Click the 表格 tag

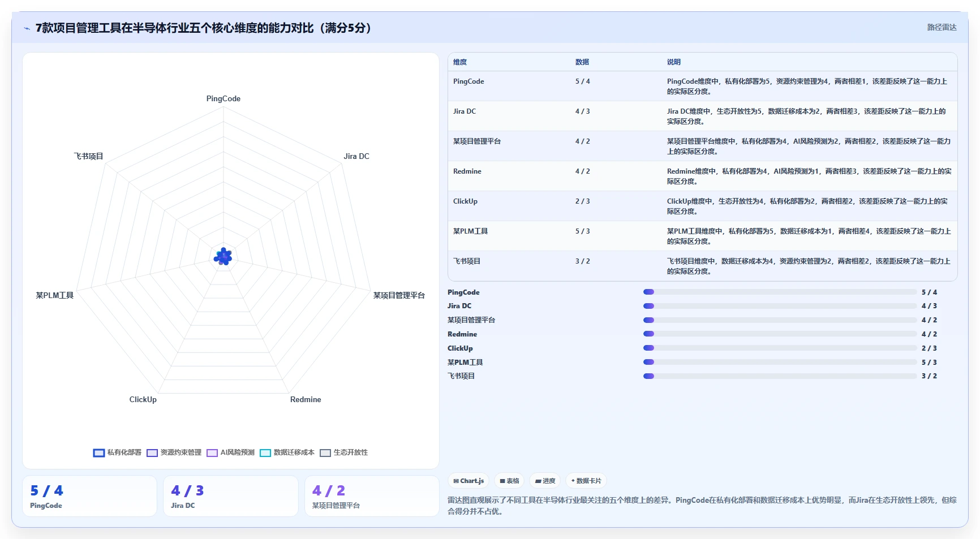[509, 481]
